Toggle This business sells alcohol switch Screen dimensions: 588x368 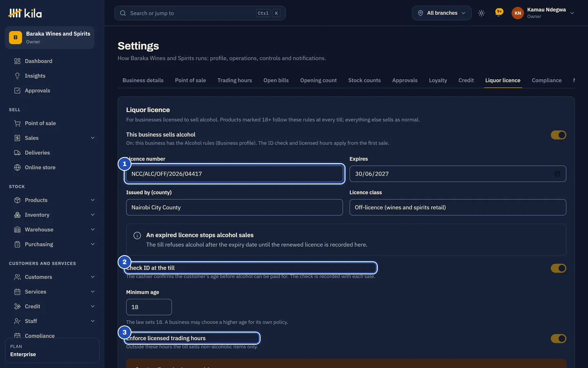pyautogui.click(x=558, y=135)
